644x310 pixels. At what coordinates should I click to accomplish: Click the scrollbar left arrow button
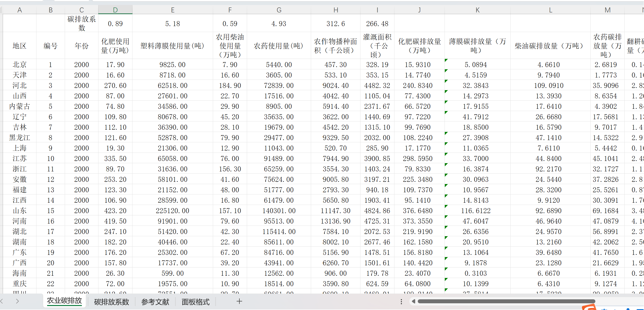(414, 302)
